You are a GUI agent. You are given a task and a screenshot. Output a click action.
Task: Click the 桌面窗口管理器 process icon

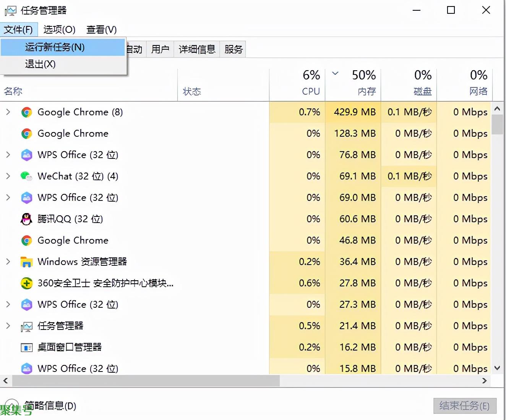click(x=26, y=347)
